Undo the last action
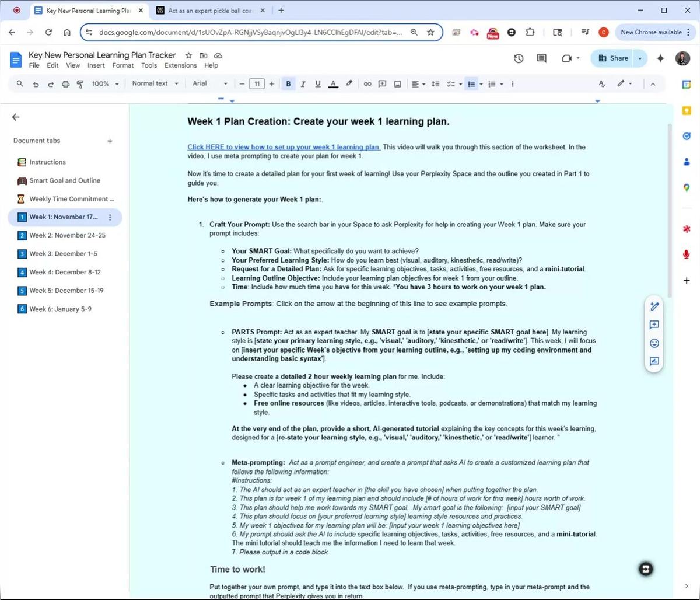The height and width of the screenshot is (600, 700). coord(36,84)
